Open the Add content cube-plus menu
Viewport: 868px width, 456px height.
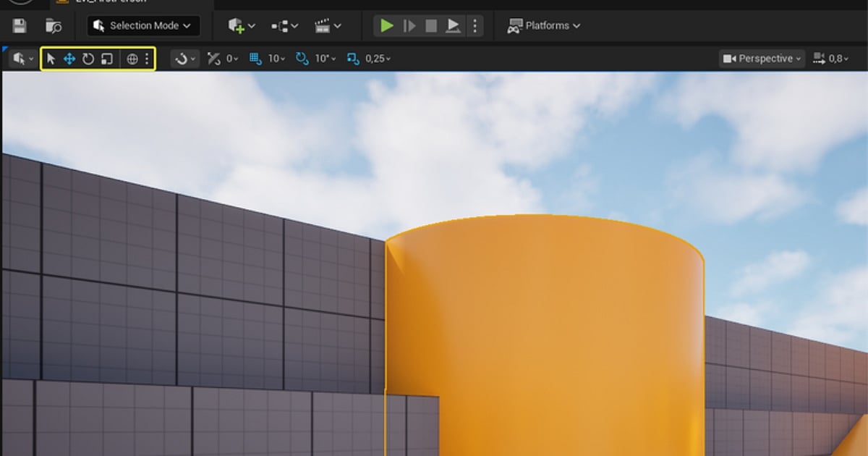tap(241, 26)
